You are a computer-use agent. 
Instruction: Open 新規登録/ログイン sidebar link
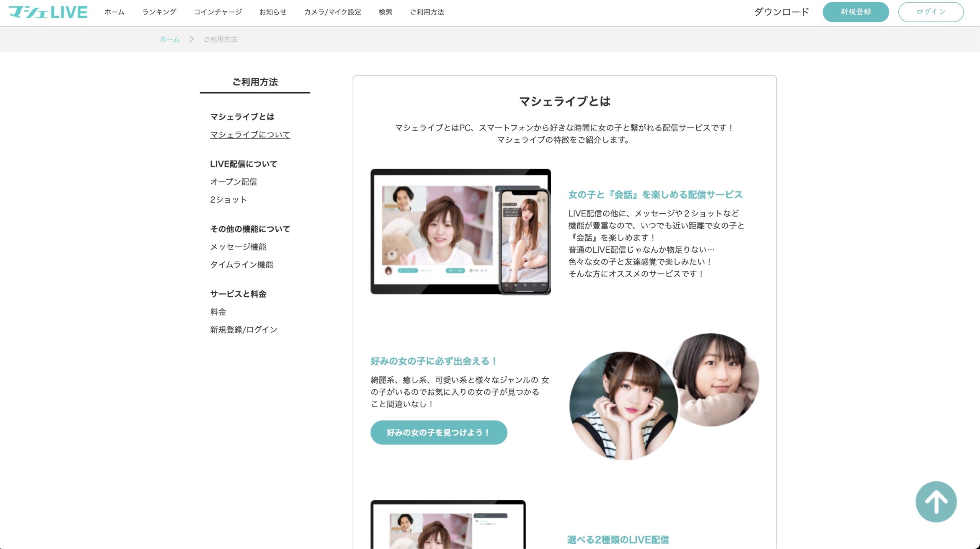(243, 330)
